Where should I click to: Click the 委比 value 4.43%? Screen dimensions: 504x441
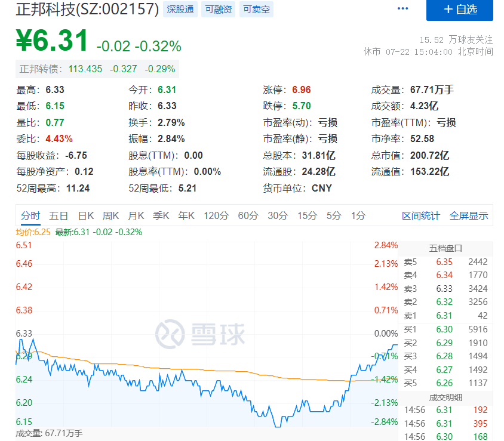click(59, 139)
